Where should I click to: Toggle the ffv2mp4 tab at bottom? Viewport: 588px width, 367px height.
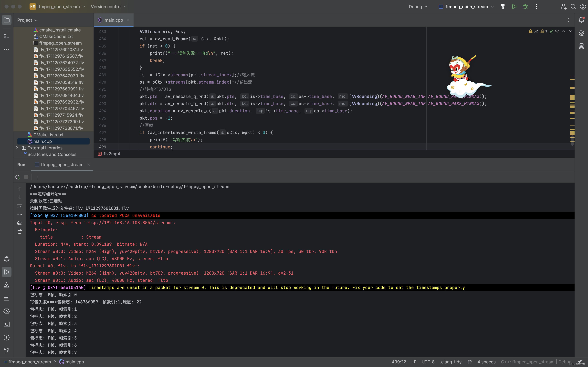(x=111, y=154)
